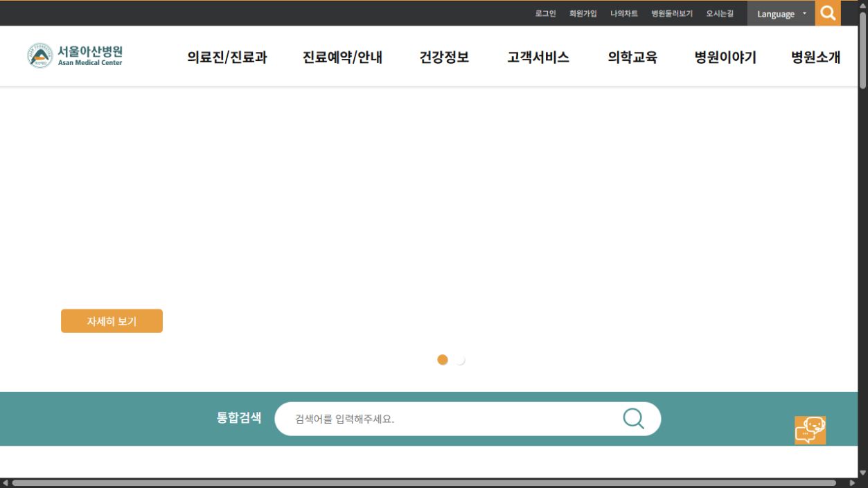Open the 의료진/진료과 menu

227,57
